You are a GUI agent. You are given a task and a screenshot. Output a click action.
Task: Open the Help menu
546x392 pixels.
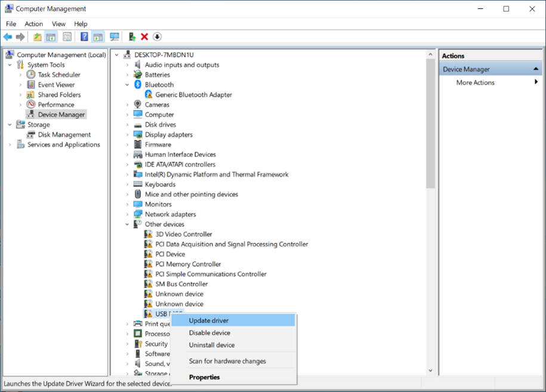coord(81,24)
